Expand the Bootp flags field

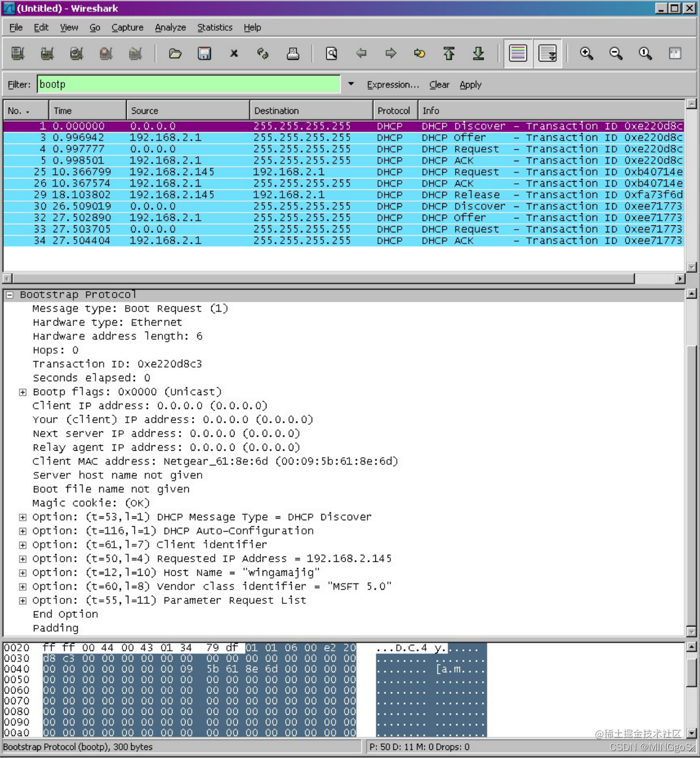point(22,392)
